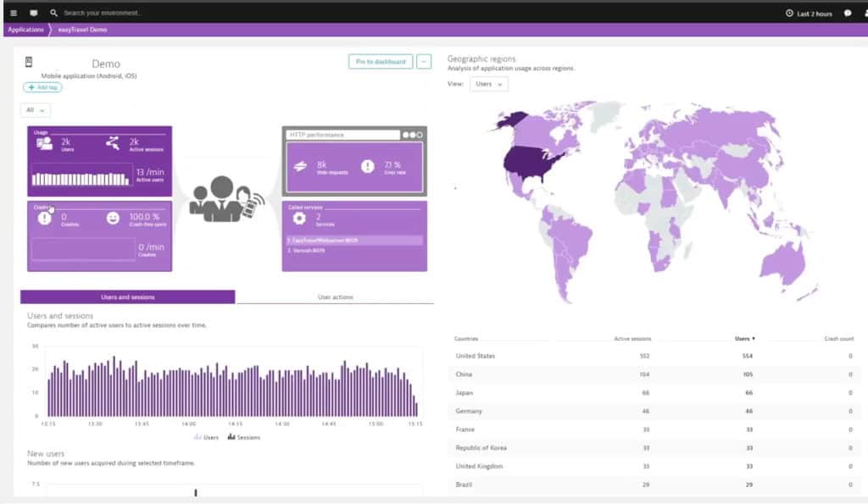Go to Applications breadcrumb
The height and width of the screenshot is (504, 868).
click(25, 30)
